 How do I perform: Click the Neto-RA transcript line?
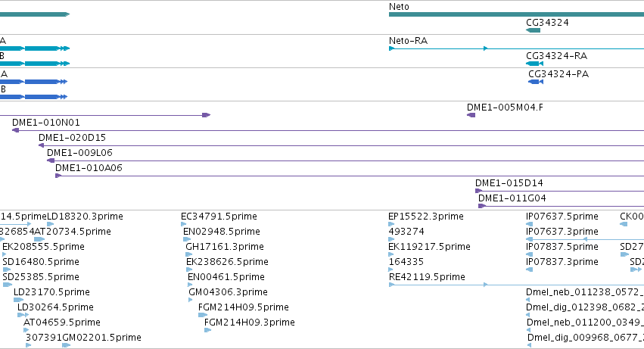click(516, 48)
